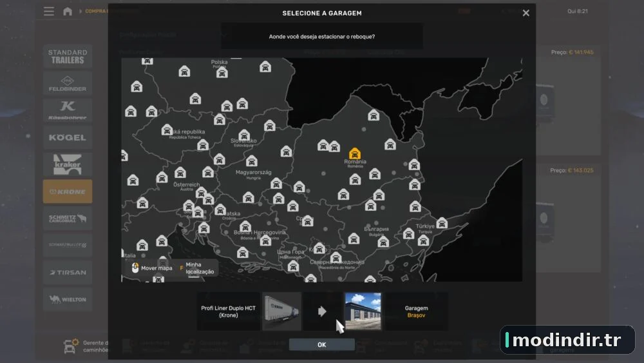Select Schmitz Cargobull trailer brand
This screenshot has height=363, width=644.
[x=68, y=219]
